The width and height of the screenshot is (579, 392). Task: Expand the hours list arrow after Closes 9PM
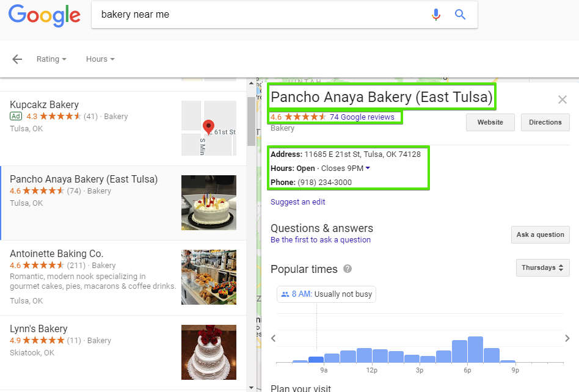(368, 169)
